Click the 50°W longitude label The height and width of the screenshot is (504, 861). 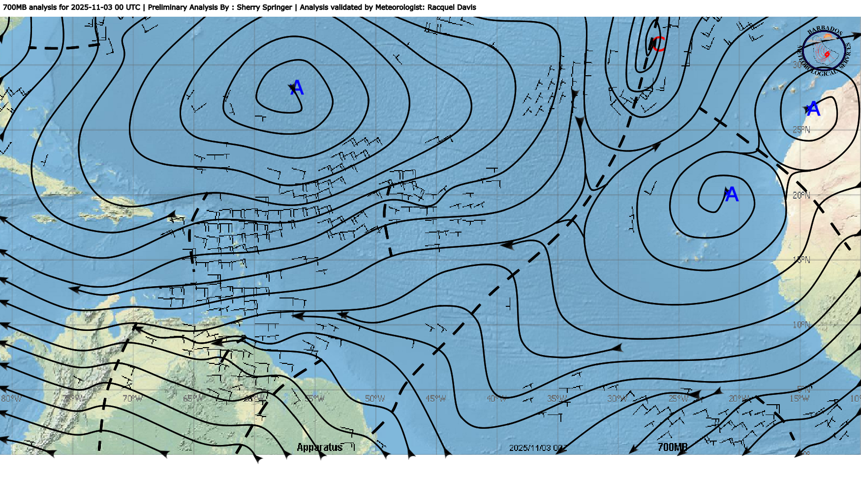click(375, 398)
